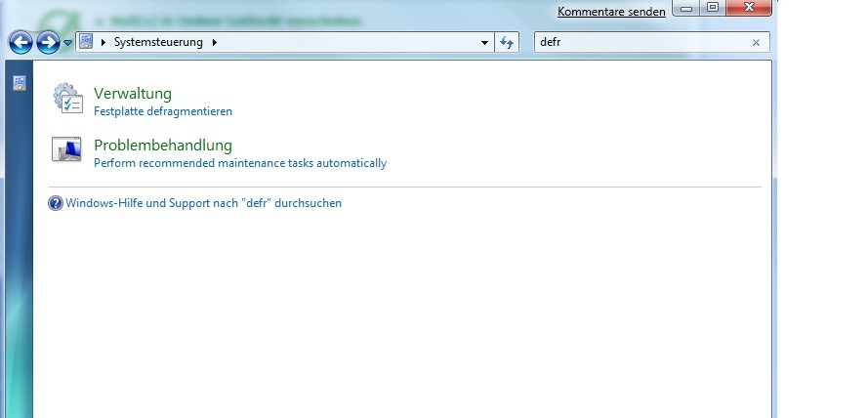Clear the search box with the X
The image size is (868, 418).
756,42
